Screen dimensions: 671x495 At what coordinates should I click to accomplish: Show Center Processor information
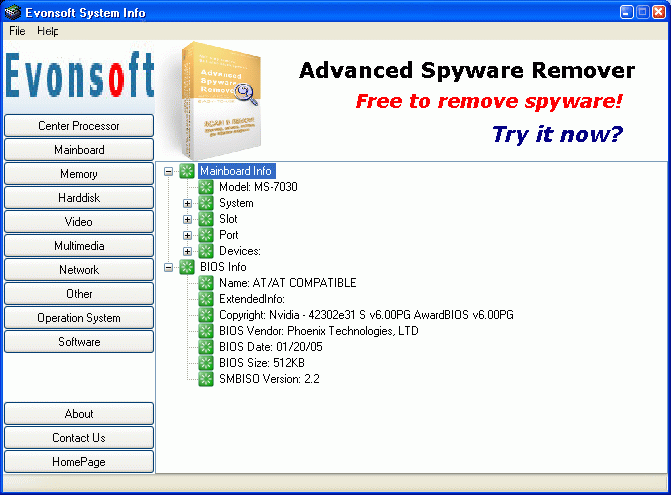pyautogui.click(x=79, y=126)
